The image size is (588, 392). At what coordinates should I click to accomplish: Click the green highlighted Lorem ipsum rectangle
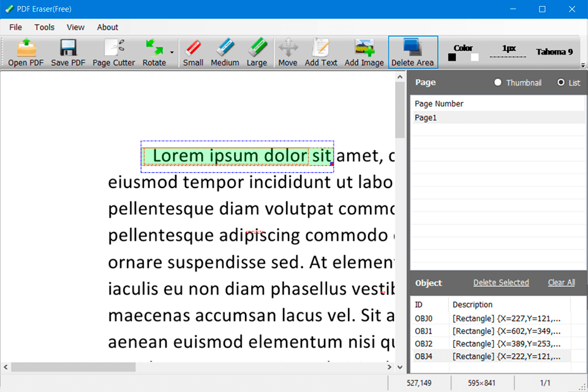(x=238, y=156)
